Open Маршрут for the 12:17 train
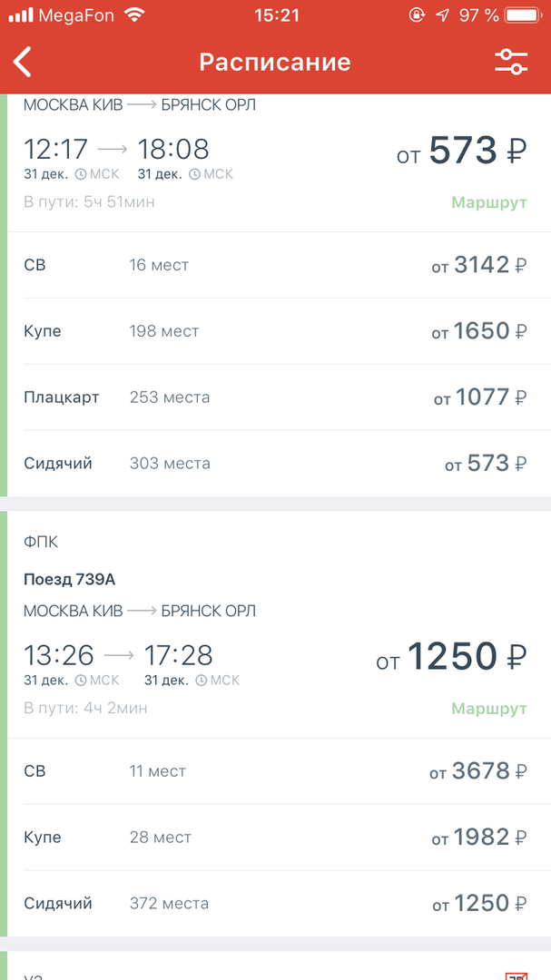This screenshot has width=551, height=980. coord(488,202)
